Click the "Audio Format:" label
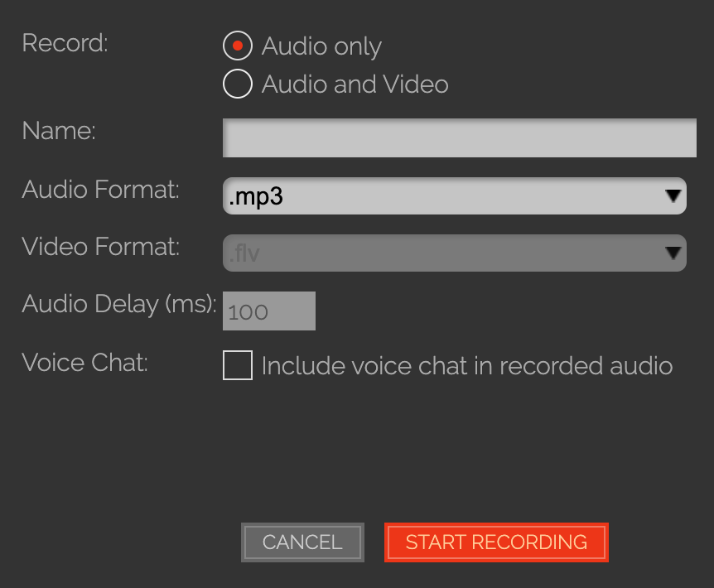714x588 pixels. pyautogui.click(x=100, y=190)
